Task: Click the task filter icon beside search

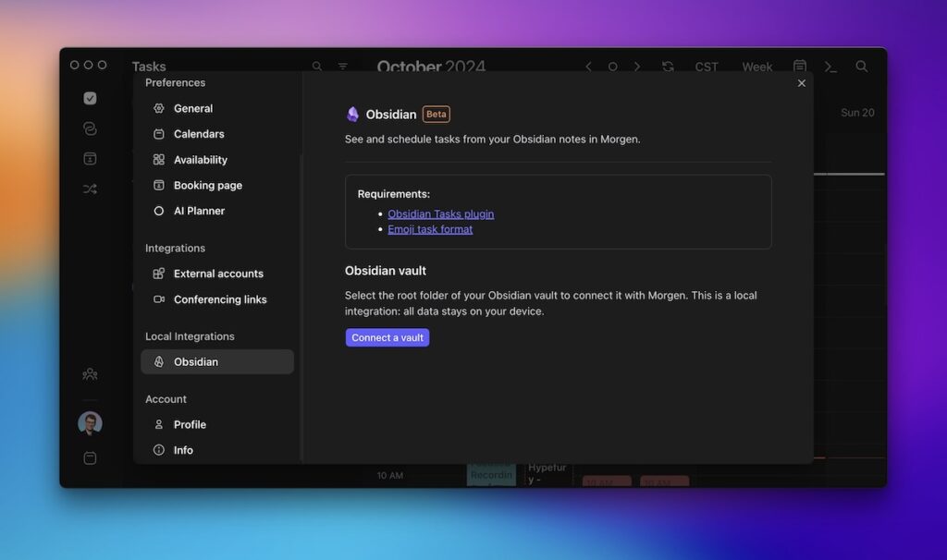Action: pyautogui.click(x=343, y=67)
